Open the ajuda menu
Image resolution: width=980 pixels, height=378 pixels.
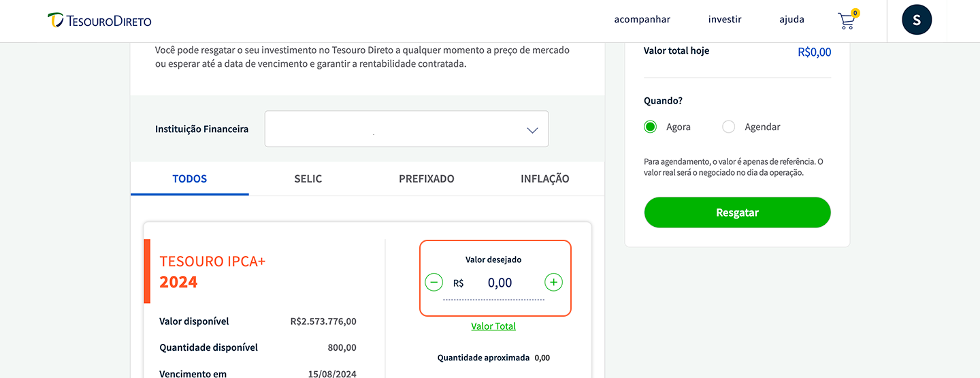(791, 20)
